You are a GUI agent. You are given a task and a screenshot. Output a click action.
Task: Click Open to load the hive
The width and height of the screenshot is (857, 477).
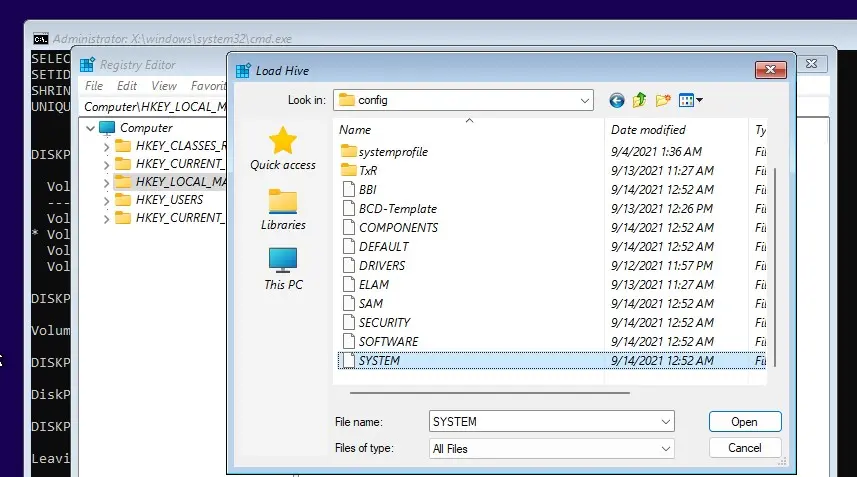[x=745, y=422]
